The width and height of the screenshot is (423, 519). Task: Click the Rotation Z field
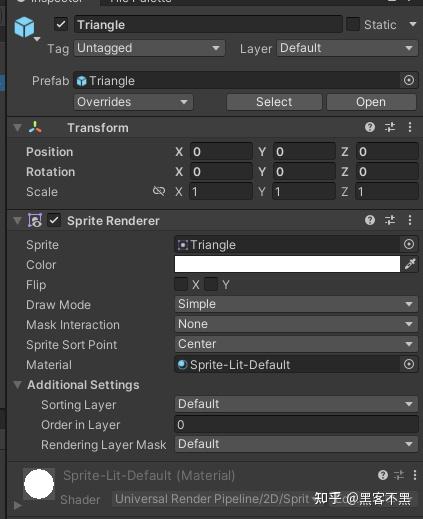387,172
